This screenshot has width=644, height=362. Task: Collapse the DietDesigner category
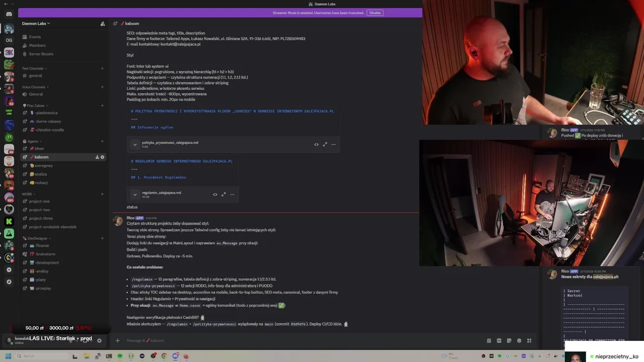36,238
